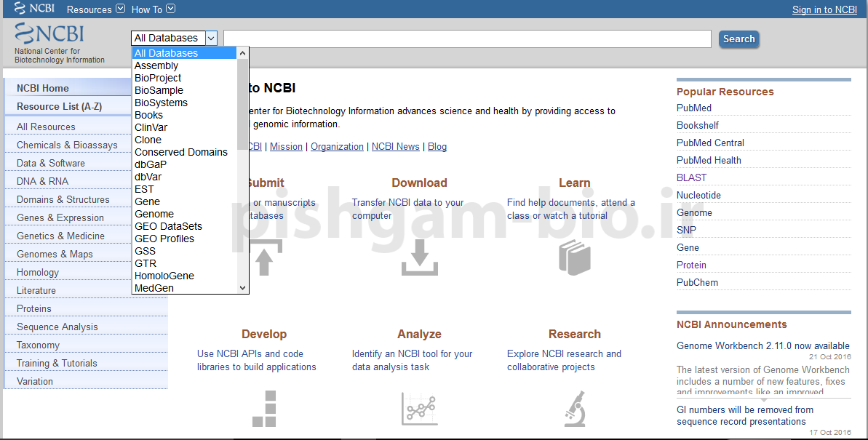Screen dimensions: 868x440
Task: Select Conserved Domains from database list
Action: pos(181,152)
